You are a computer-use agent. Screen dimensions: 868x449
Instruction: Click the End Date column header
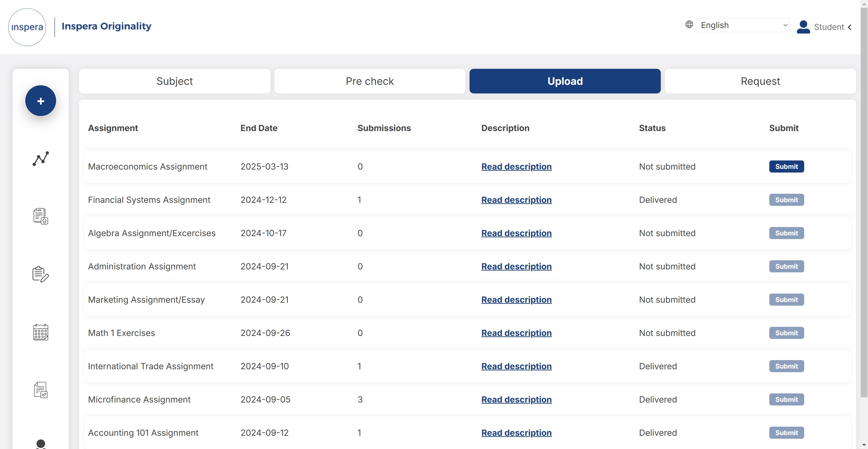(x=259, y=128)
